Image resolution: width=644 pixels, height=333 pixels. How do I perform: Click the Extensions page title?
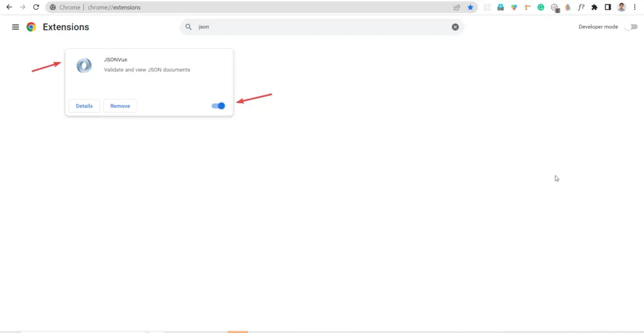click(x=65, y=26)
